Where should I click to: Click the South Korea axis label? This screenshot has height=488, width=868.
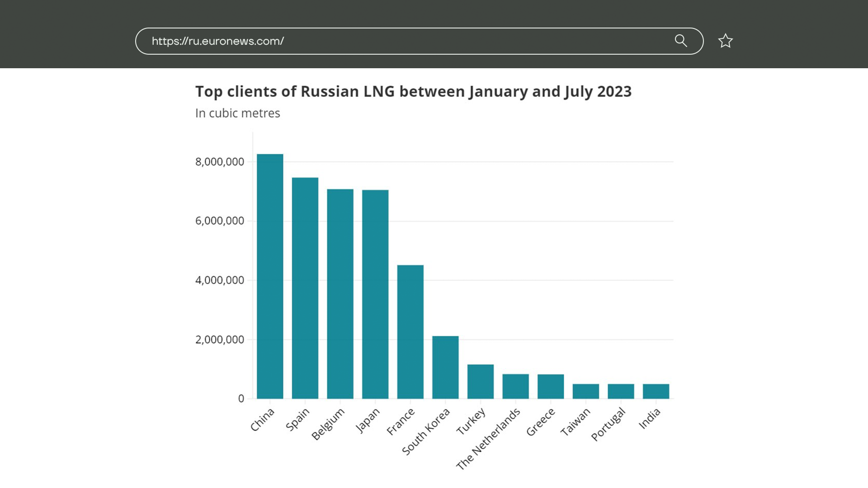(x=426, y=432)
